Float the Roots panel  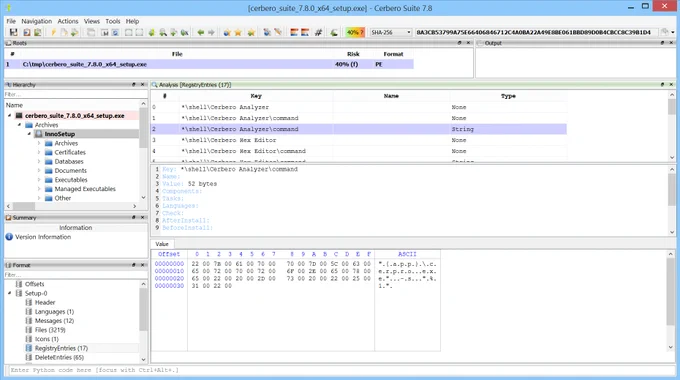[460, 43]
